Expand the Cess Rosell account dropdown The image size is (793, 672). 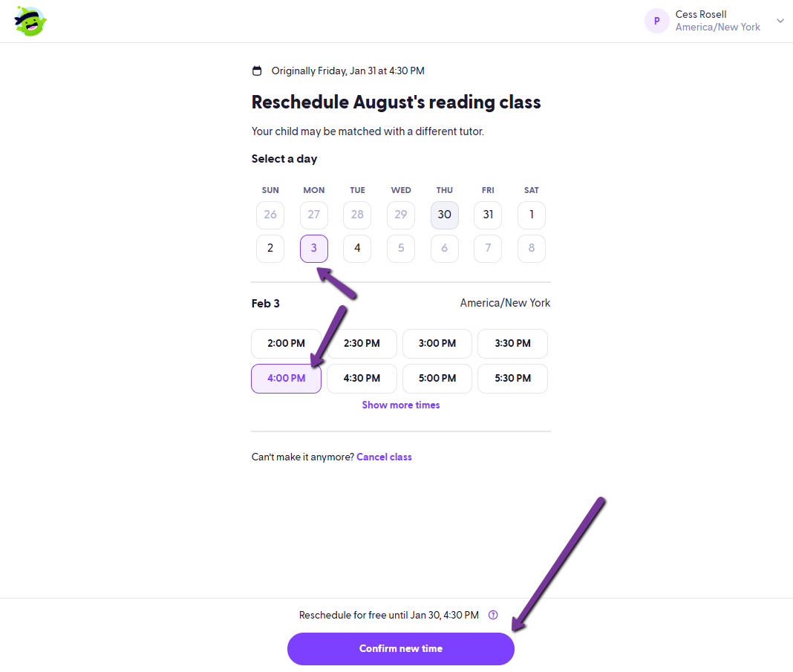pos(780,21)
